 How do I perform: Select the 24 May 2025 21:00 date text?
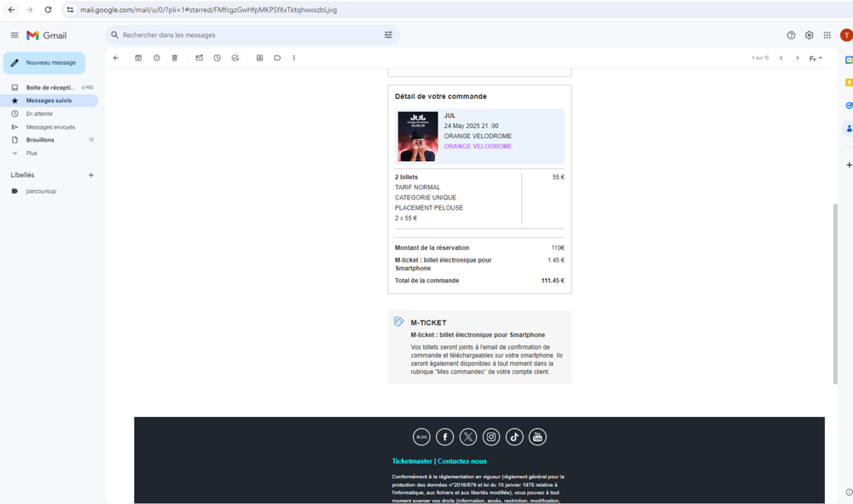click(x=471, y=125)
